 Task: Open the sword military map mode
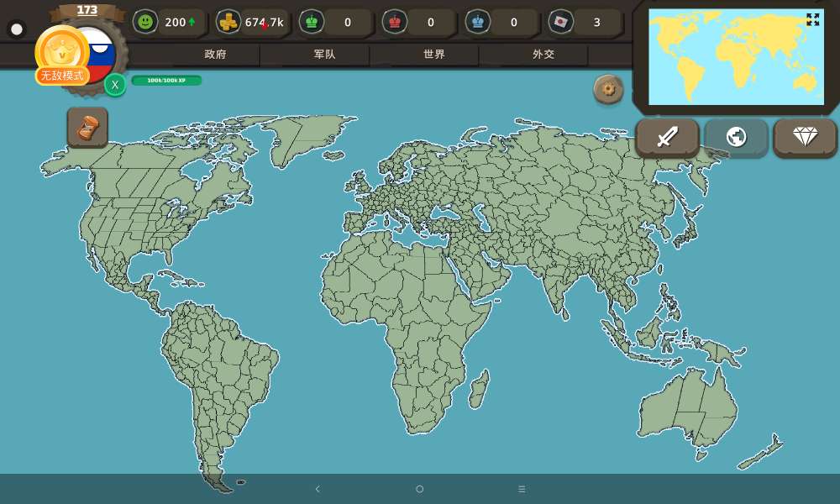click(668, 137)
